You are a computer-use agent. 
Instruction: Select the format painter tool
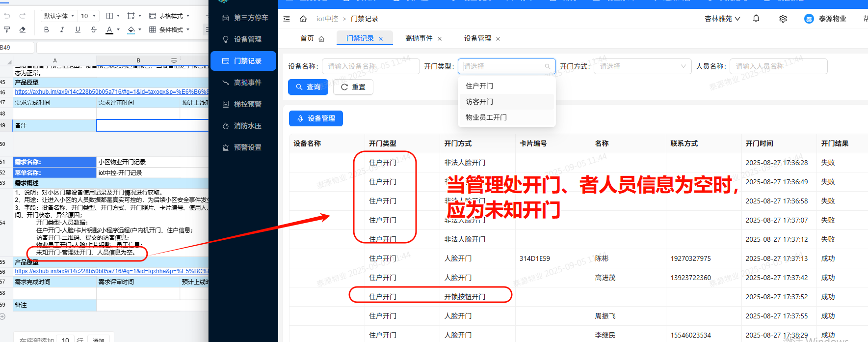[x=7, y=29]
